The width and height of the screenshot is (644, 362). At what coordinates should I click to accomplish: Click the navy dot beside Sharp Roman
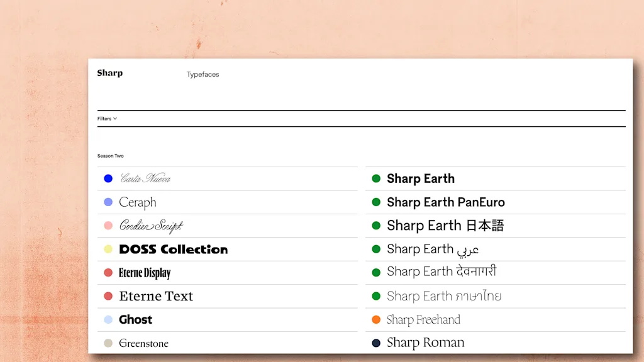pyautogui.click(x=376, y=343)
